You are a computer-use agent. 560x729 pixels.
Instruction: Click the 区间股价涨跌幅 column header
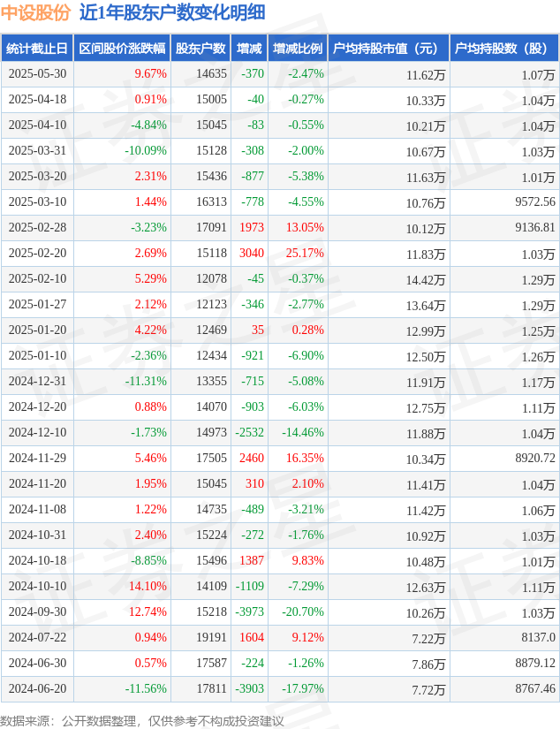click(122, 49)
